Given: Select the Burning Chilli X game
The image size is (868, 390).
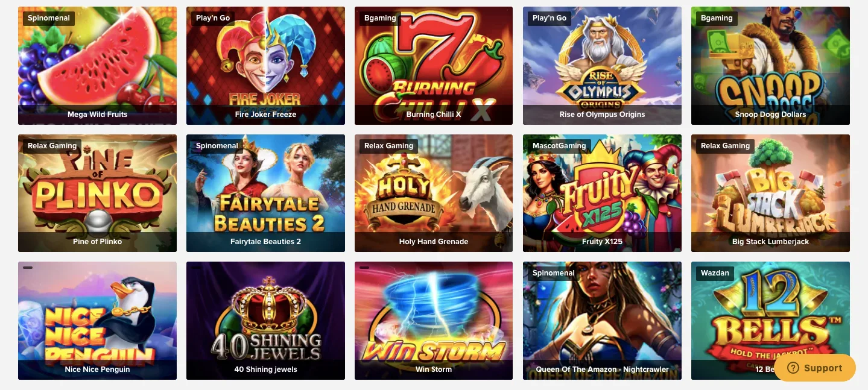Looking at the screenshot, I should click(434, 66).
